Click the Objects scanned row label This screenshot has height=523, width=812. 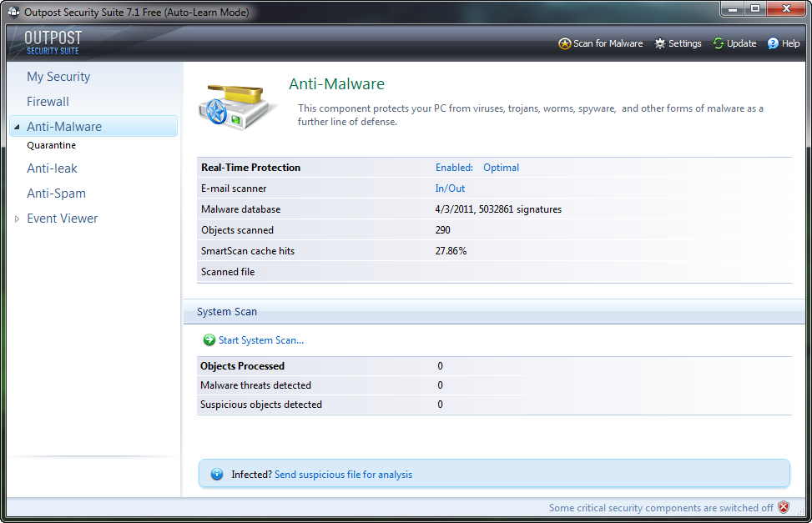click(x=237, y=230)
